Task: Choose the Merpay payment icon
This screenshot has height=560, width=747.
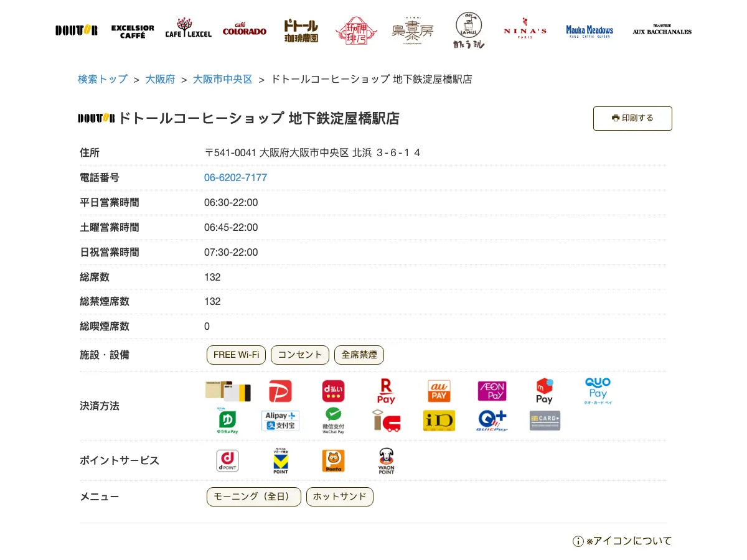Action: click(x=545, y=391)
